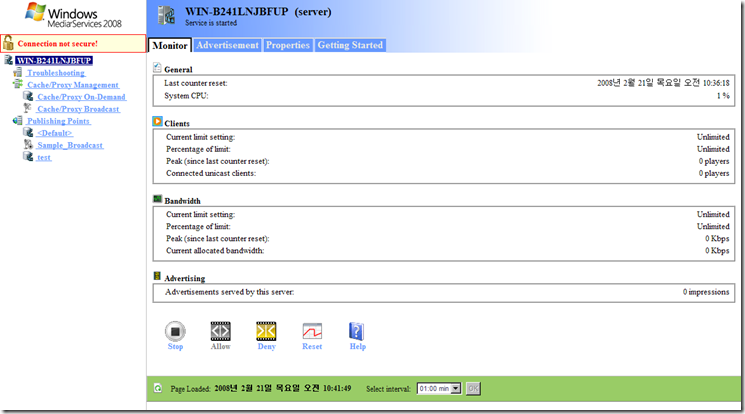This screenshot has height=414, width=745.
Task: Open the <Default> publishing point link
Action: (55, 133)
